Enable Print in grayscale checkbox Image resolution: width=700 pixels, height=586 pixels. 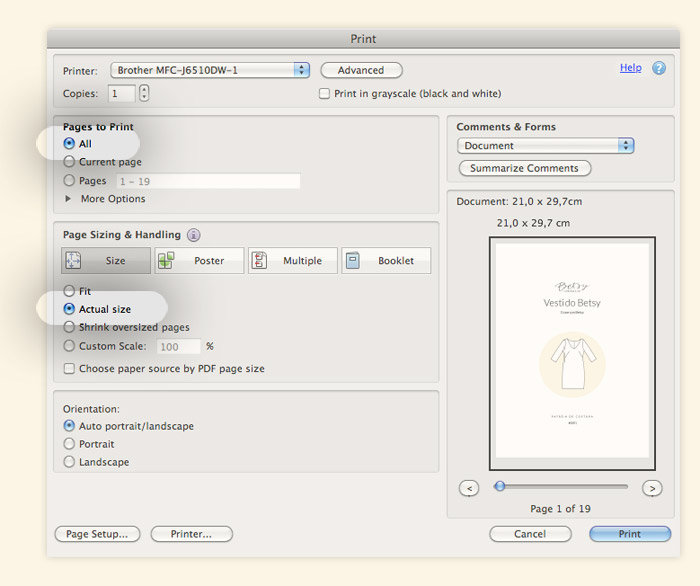click(324, 94)
